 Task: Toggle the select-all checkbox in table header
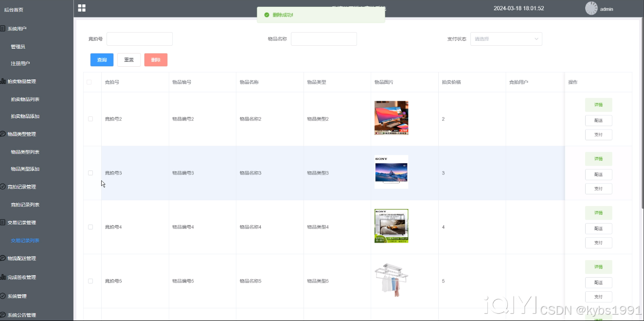[x=89, y=82]
